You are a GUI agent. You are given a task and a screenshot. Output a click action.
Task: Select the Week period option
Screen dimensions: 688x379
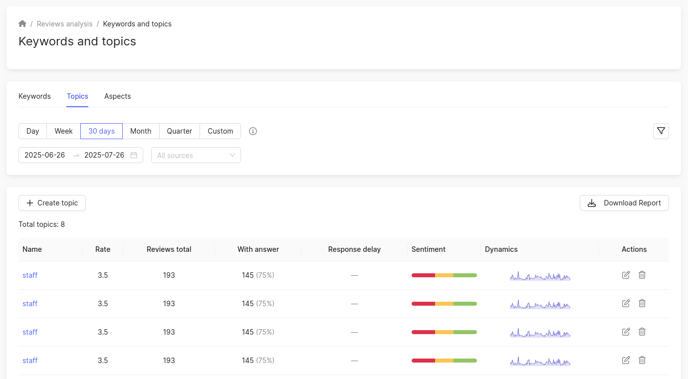click(x=63, y=131)
